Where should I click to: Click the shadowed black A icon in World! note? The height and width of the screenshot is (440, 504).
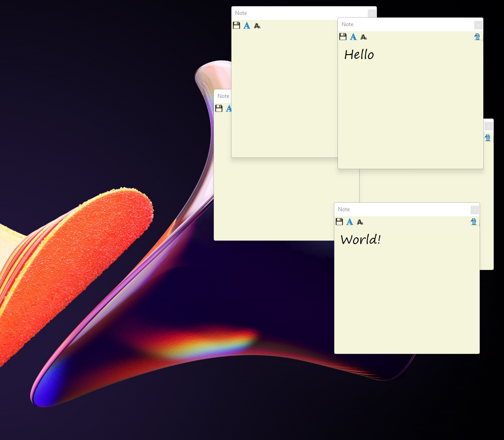pyautogui.click(x=360, y=222)
